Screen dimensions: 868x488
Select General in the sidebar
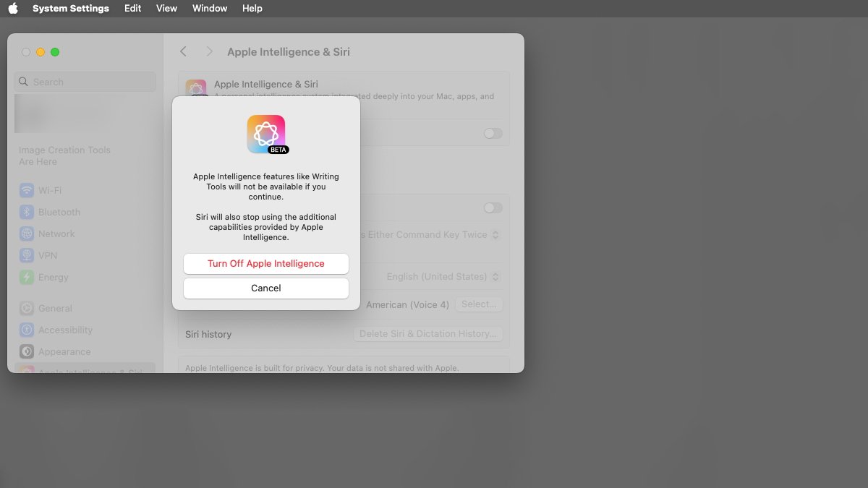85,309
